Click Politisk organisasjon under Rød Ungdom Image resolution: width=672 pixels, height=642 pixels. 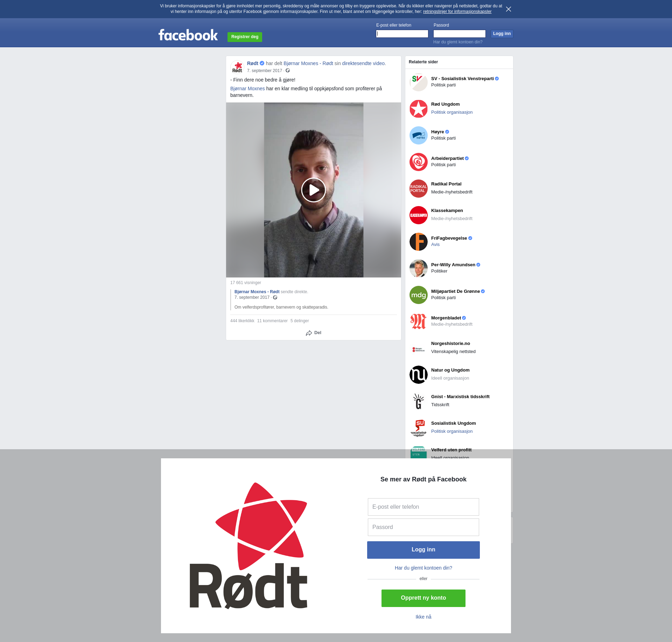click(452, 112)
